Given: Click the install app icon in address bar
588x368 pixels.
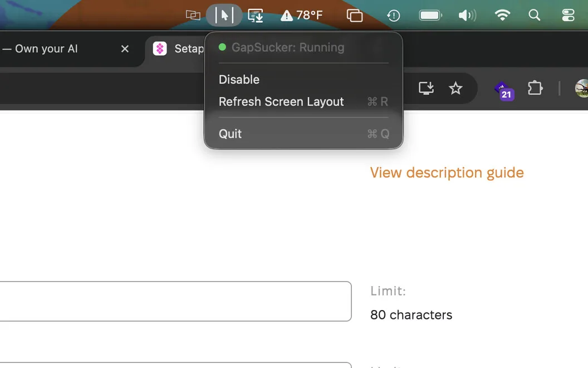Looking at the screenshot, I should coord(426,88).
